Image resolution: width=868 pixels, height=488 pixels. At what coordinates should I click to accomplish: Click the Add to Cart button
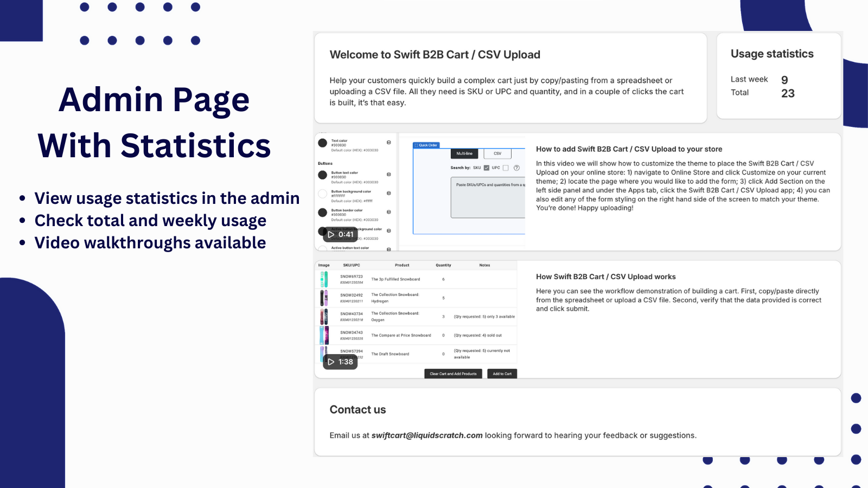coord(502,374)
